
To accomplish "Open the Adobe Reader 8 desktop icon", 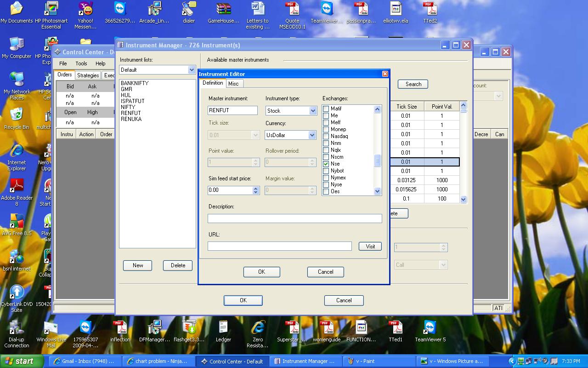I will pyautogui.click(x=17, y=186).
